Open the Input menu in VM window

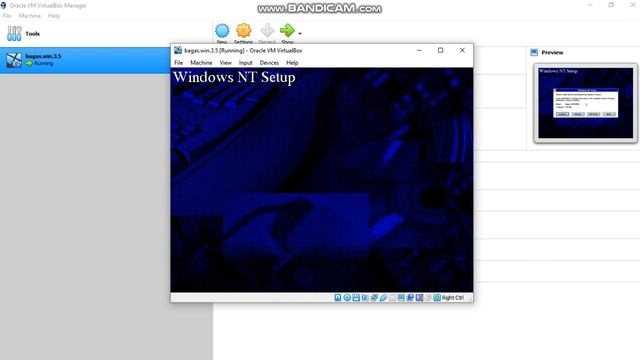pos(245,62)
